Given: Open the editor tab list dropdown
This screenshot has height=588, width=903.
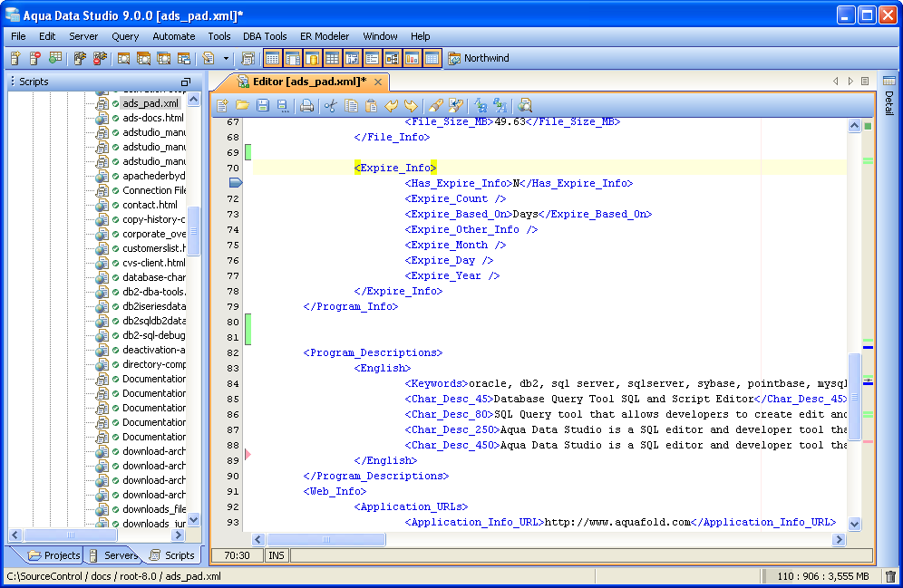Looking at the screenshot, I should (865, 82).
